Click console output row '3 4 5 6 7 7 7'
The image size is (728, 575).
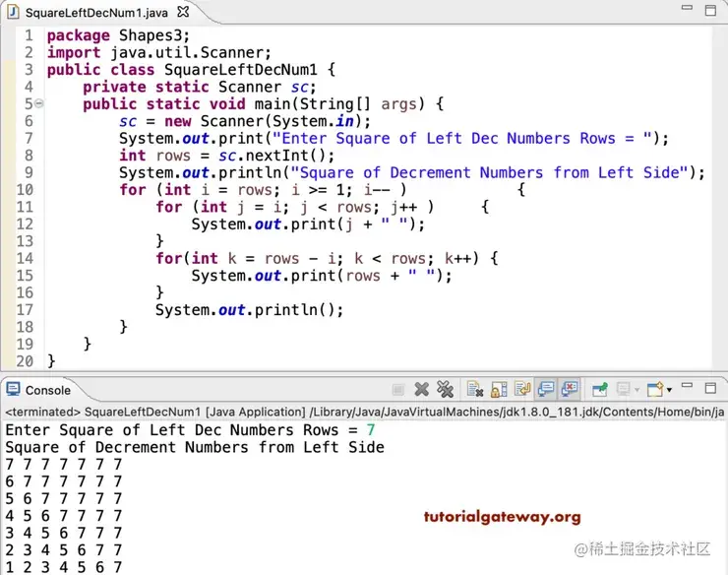[x=64, y=534]
